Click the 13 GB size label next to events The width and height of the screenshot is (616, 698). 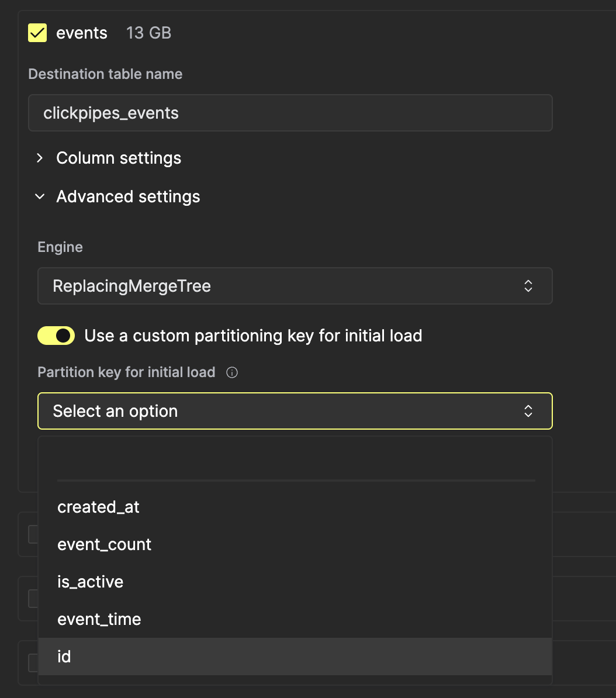point(148,33)
